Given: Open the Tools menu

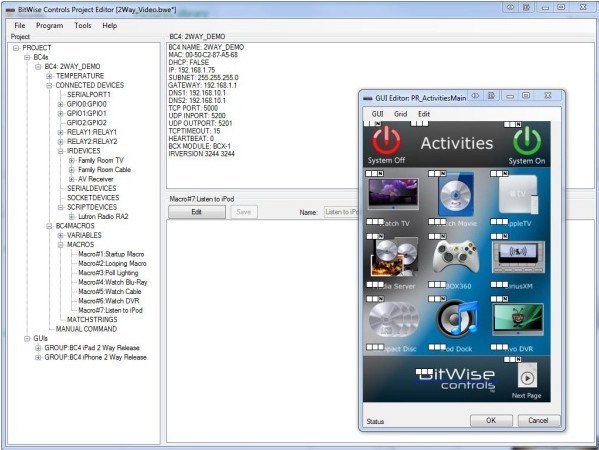Looking at the screenshot, I should click(83, 25).
